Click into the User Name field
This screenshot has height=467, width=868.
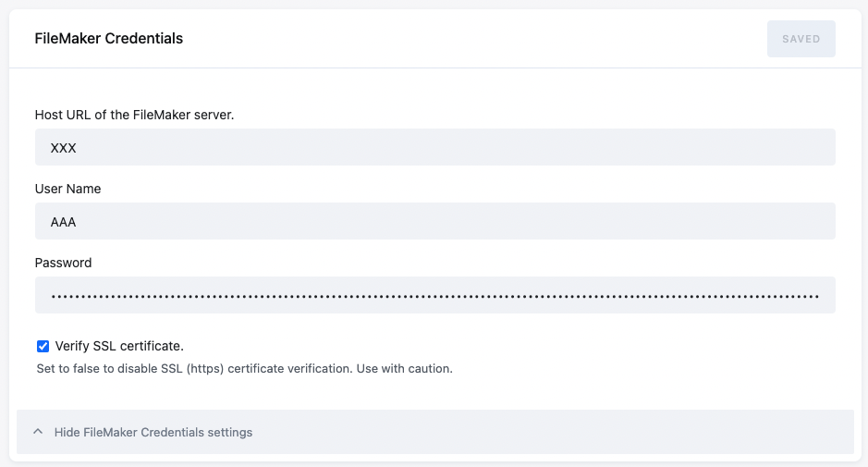[435, 221]
